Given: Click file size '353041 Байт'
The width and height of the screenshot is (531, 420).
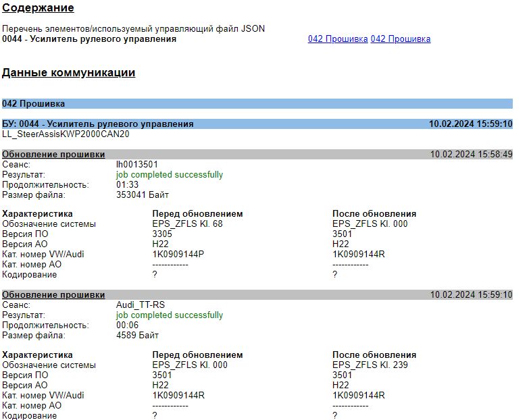Looking at the screenshot, I should [143, 195].
